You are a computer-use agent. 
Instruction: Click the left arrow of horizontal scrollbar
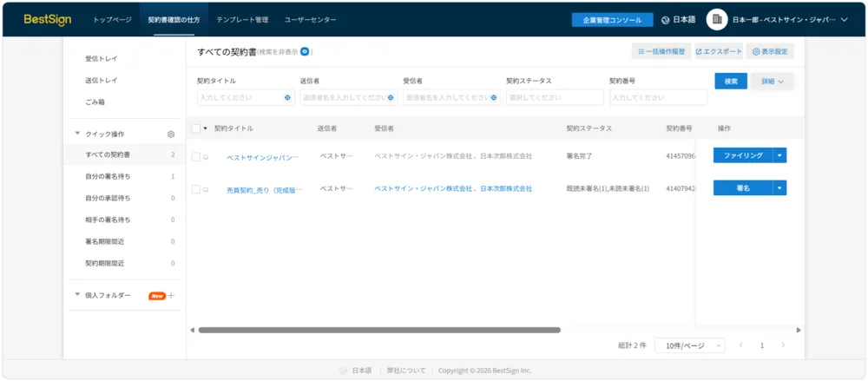pyautogui.click(x=192, y=330)
